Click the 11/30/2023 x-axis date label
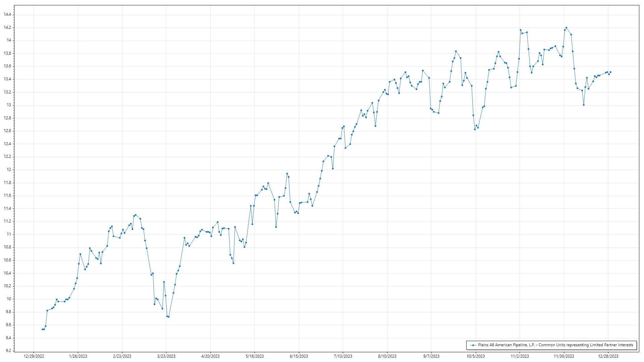Screen dimensions: 644x362 564,356
